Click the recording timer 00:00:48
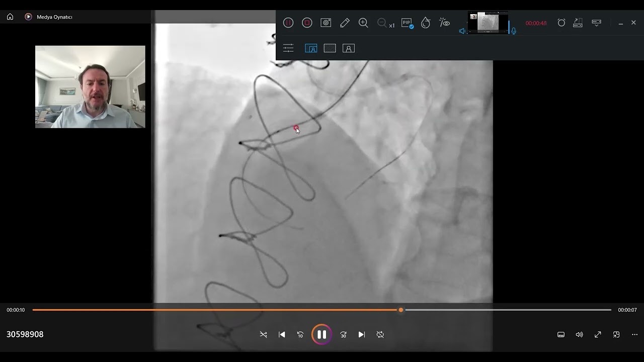 [536, 23]
